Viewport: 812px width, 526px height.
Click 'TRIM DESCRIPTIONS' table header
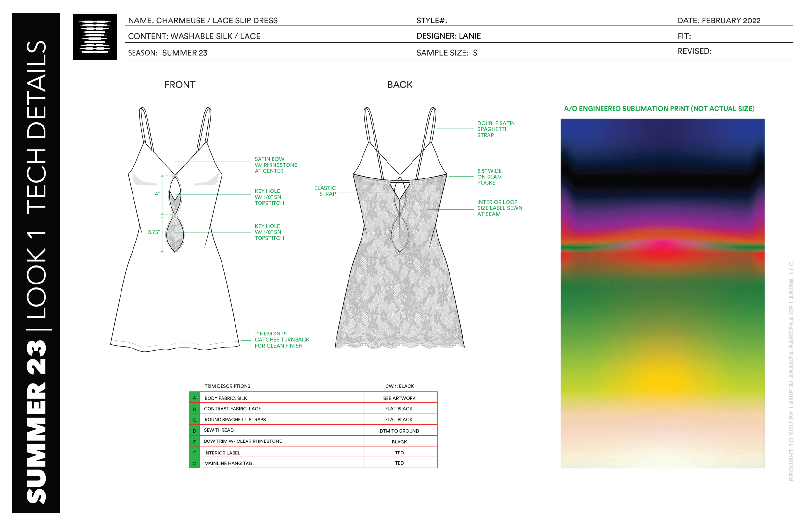point(227,386)
